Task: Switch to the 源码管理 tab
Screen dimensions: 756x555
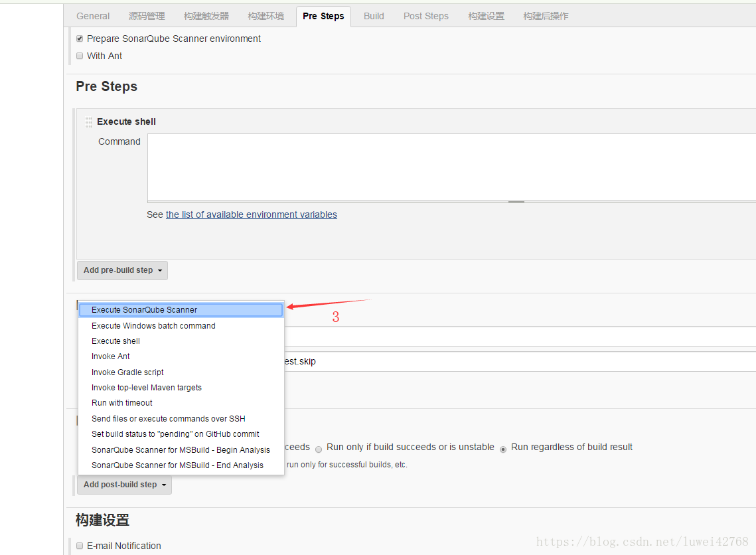Action: (x=147, y=16)
